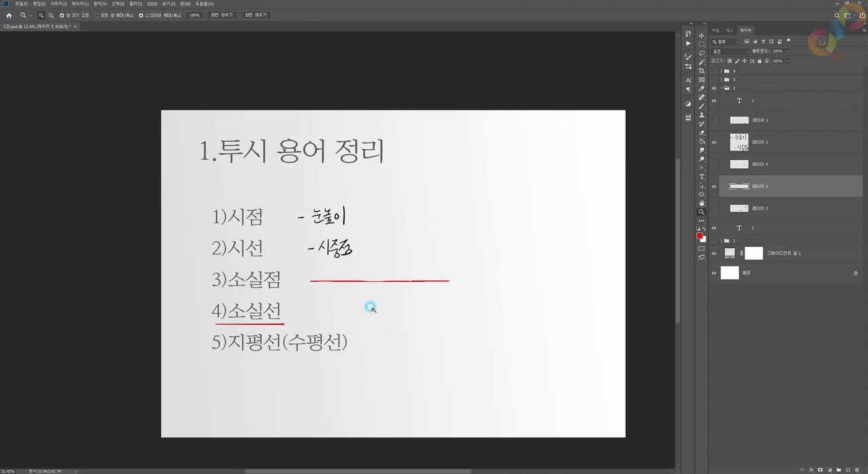The image size is (868, 474).
Task: Hide the 레이어 3 layer
Action: point(713,142)
